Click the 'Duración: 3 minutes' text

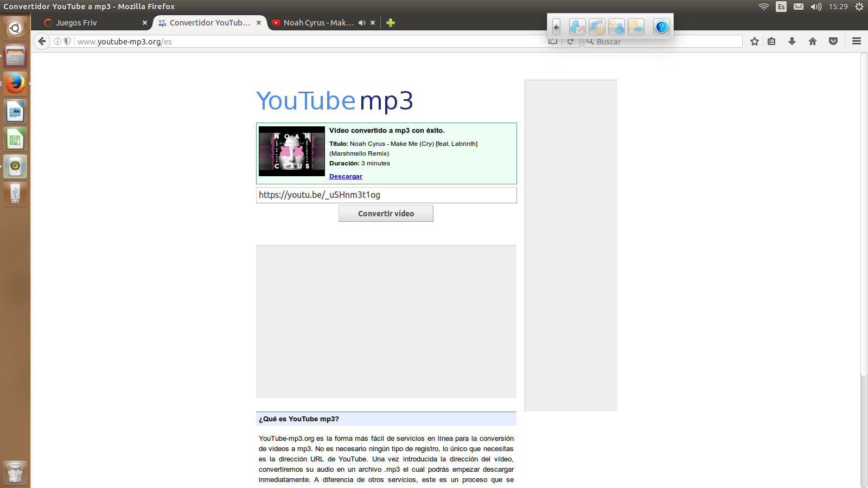360,163
